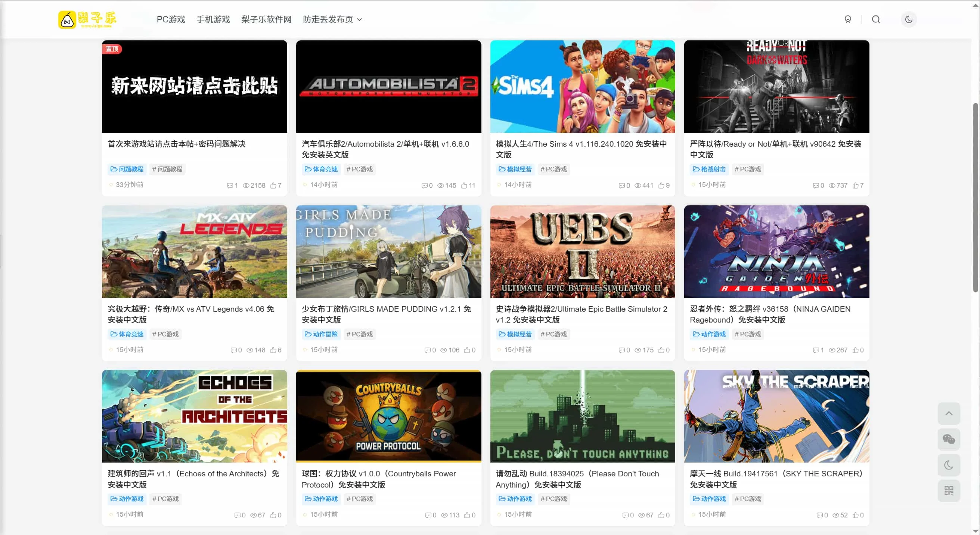Open 球国：权力协议 title link
The image size is (980, 535).
pyautogui.click(x=379, y=479)
